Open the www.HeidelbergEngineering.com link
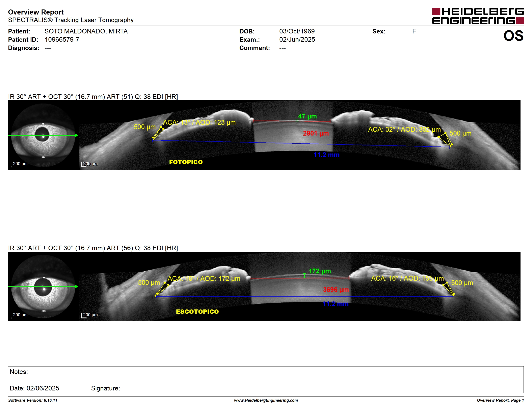532x411 pixels. 266,400
